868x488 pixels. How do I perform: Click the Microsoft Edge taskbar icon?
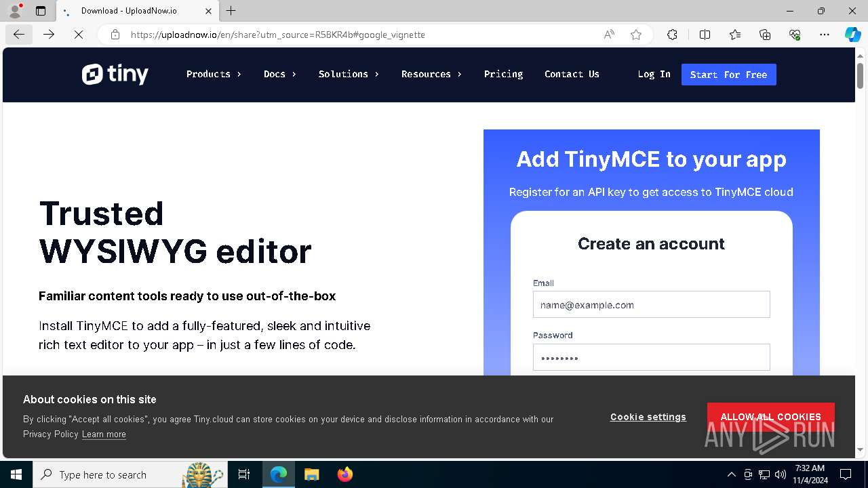click(279, 474)
